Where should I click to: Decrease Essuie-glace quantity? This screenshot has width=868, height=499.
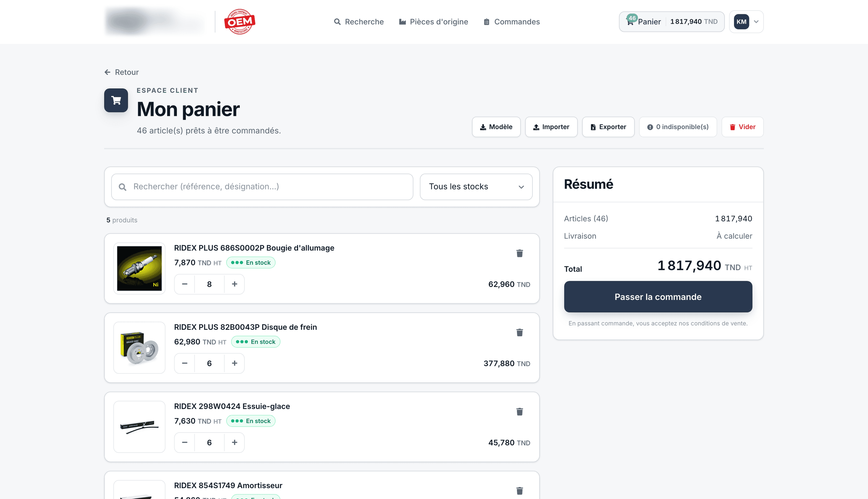pos(184,442)
